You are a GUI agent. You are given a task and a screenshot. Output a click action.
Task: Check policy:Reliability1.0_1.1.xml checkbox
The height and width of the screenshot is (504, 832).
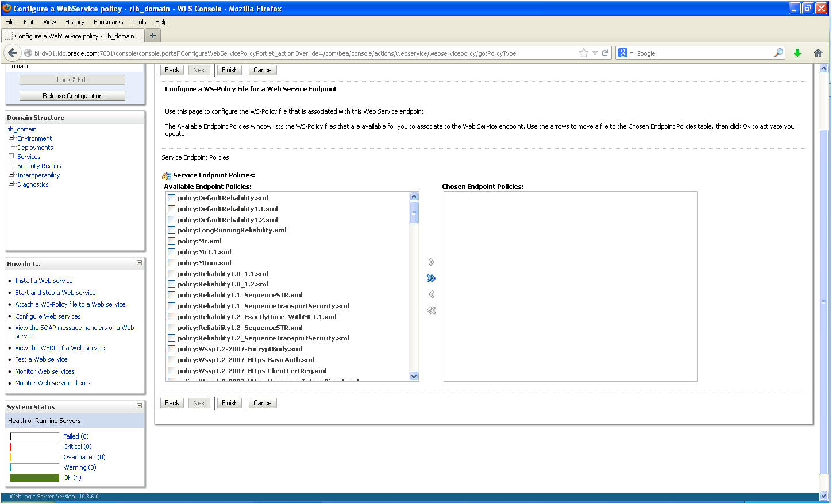coord(171,274)
